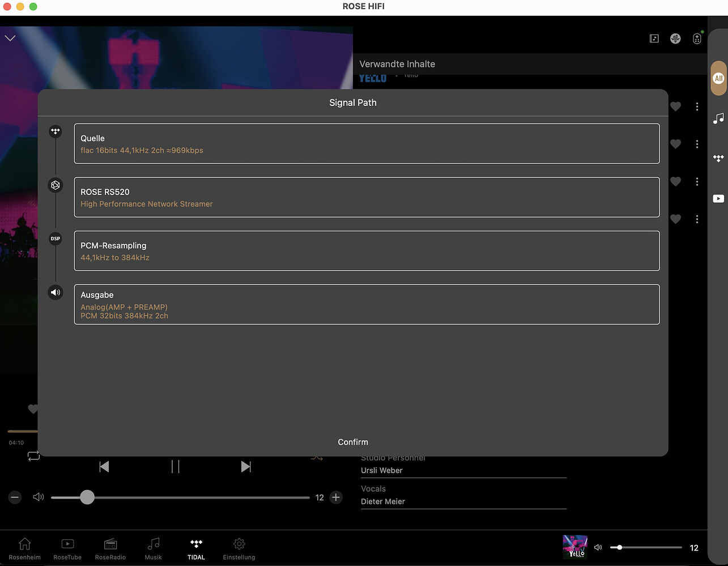Viewport: 728px width, 566px height.
Task: Click the main volume slider
Action: point(180,497)
